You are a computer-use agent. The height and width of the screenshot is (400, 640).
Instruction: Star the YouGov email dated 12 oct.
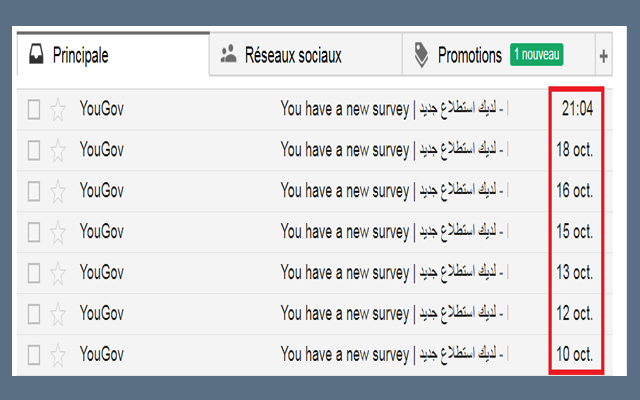point(58,313)
